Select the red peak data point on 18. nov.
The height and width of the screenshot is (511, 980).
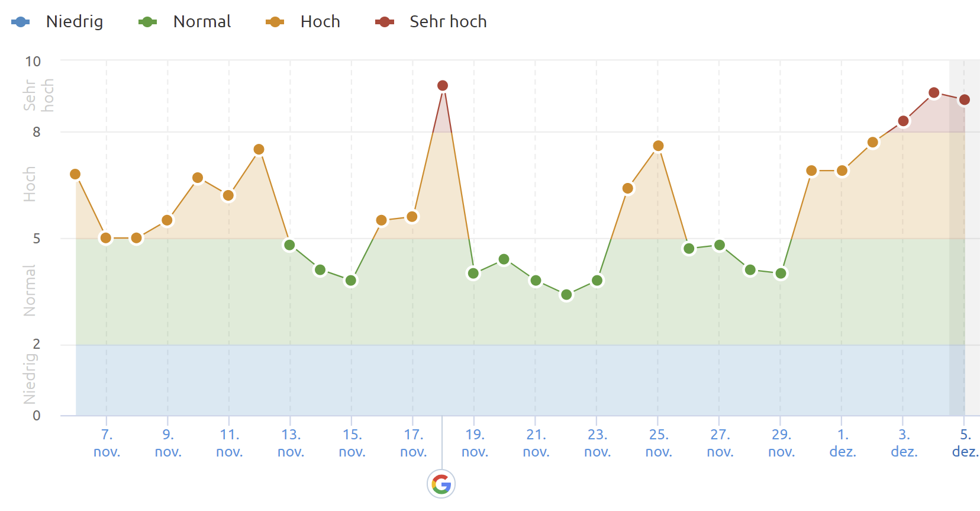pos(443,86)
